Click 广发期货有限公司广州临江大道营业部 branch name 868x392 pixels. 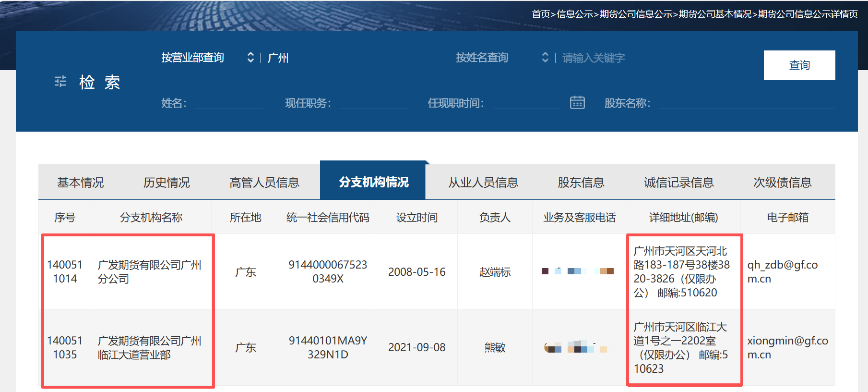click(x=150, y=348)
